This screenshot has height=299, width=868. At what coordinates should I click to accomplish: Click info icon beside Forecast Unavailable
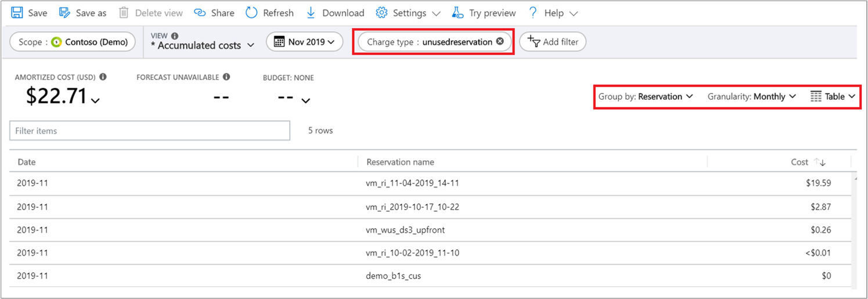(x=226, y=77)
